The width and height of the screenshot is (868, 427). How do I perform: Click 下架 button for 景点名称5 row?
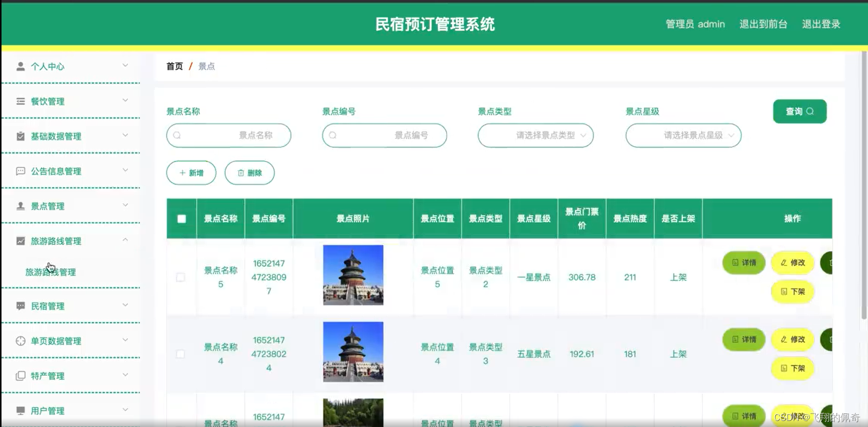pos(792,292)
